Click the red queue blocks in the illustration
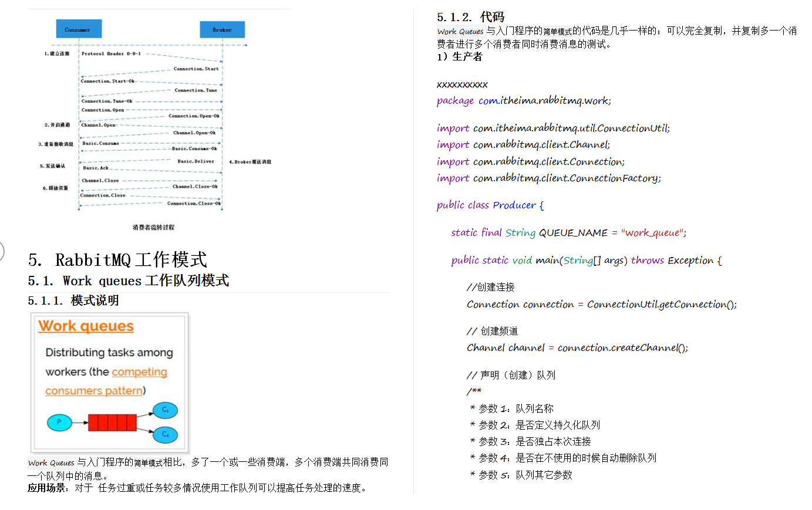 112,422
